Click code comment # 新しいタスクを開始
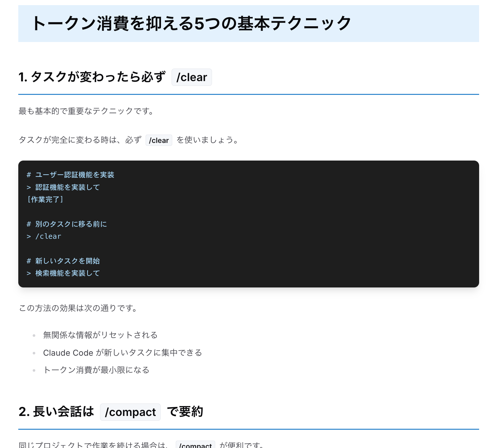Viewport: 499px width, 448px height. click(x=63, y=261)
